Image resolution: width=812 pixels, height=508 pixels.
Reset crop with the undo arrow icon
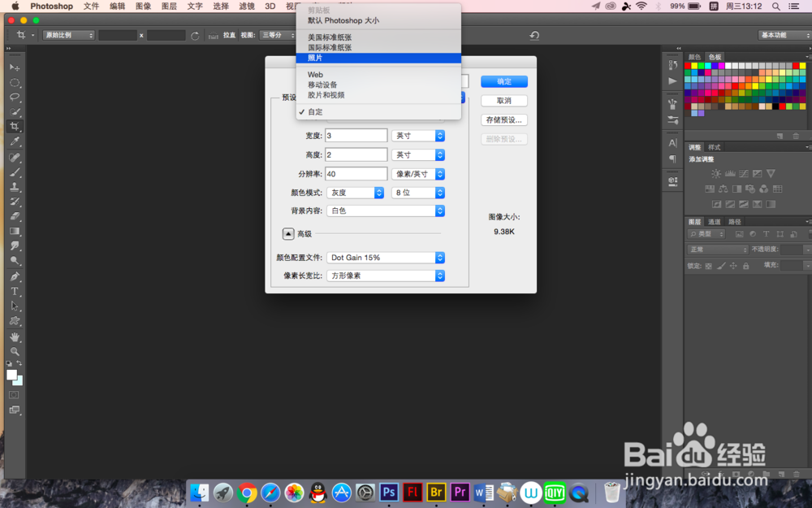(534, 35)
